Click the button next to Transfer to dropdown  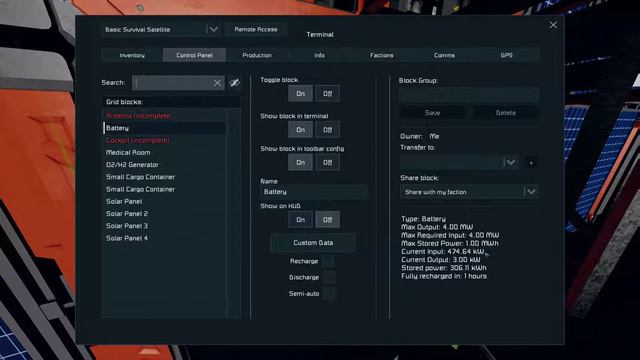[x=531, y=163]
